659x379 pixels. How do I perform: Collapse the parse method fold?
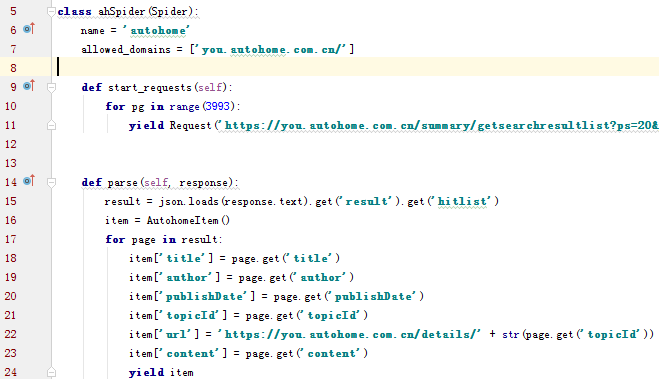tap(51, 183)
